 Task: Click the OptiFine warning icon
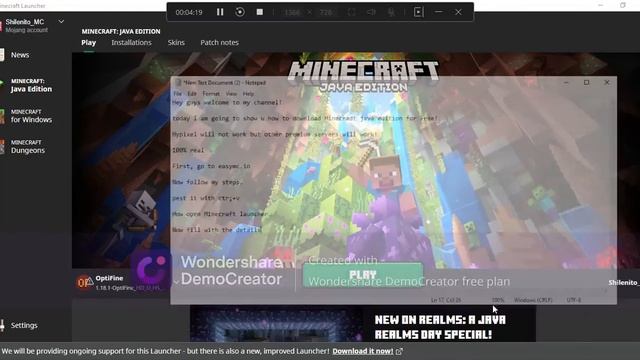[90, 282]
